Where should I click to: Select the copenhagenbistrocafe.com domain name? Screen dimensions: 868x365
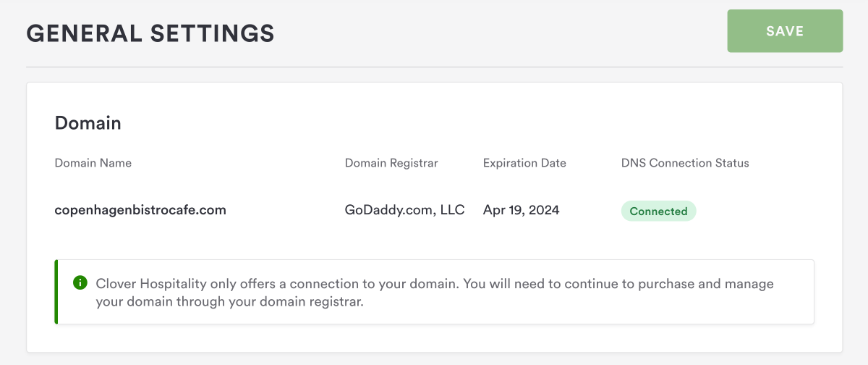pyautogui.click(x=140, y=211)
